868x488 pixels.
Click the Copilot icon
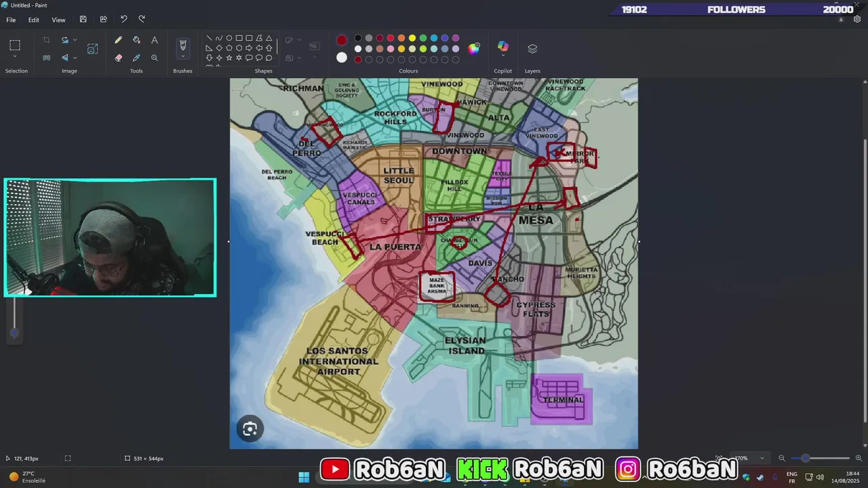point(502,46)
